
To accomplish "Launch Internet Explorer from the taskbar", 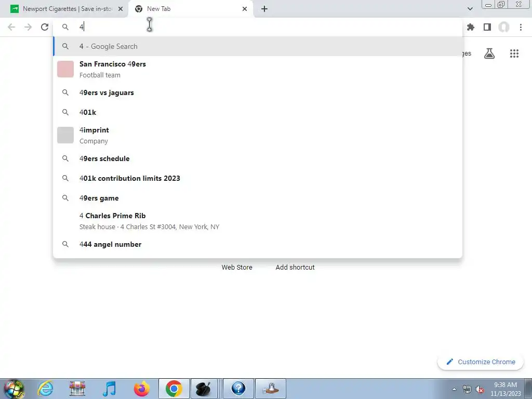I will click(x=45, y=389).
